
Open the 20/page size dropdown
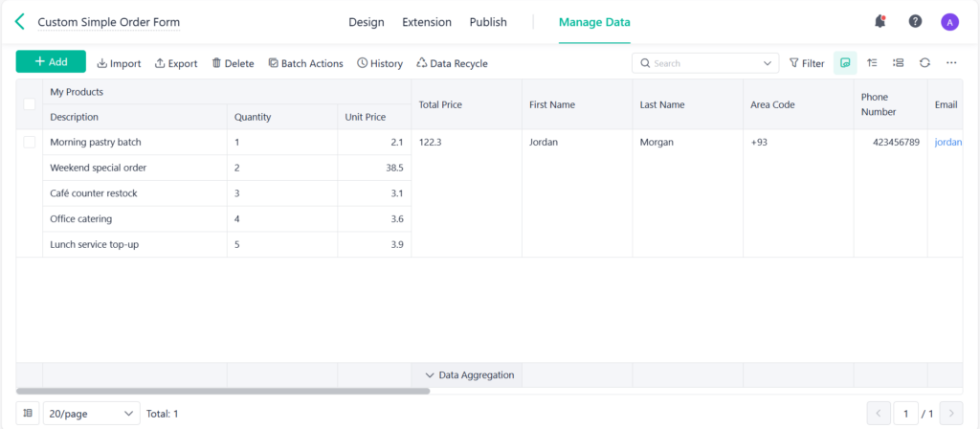point(91,414)
